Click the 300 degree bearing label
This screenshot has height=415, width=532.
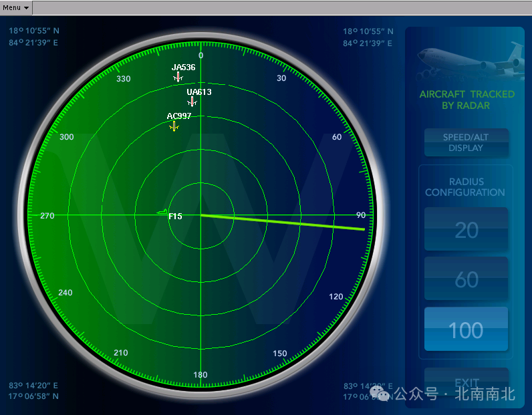(67, 137)
